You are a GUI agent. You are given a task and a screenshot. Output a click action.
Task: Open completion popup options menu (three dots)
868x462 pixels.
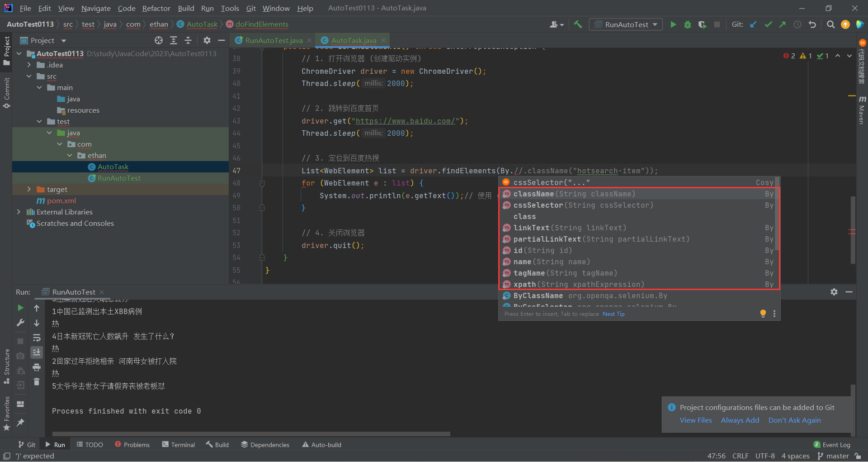point(774,314)
